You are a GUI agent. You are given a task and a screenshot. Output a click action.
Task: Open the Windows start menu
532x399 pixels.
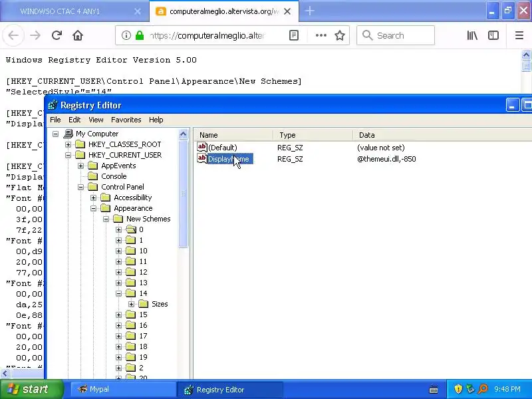point(31,389)
